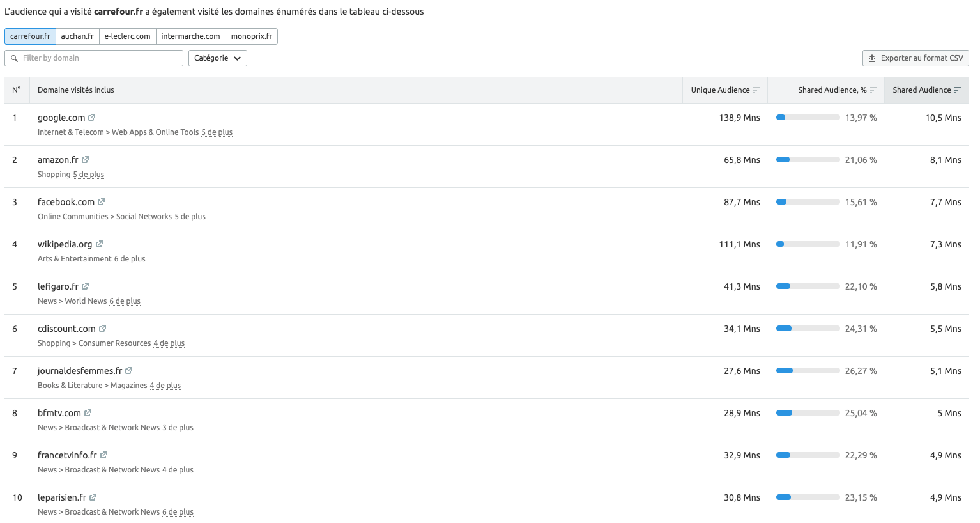
Task: Select the '5 Mns' value for bfmtv.com
Action: click(x=949, y=413)
